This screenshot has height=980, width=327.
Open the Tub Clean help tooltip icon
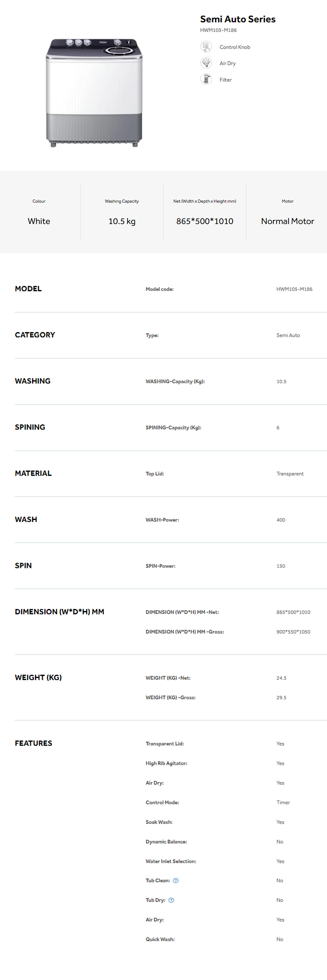click(x=176, y=881)
